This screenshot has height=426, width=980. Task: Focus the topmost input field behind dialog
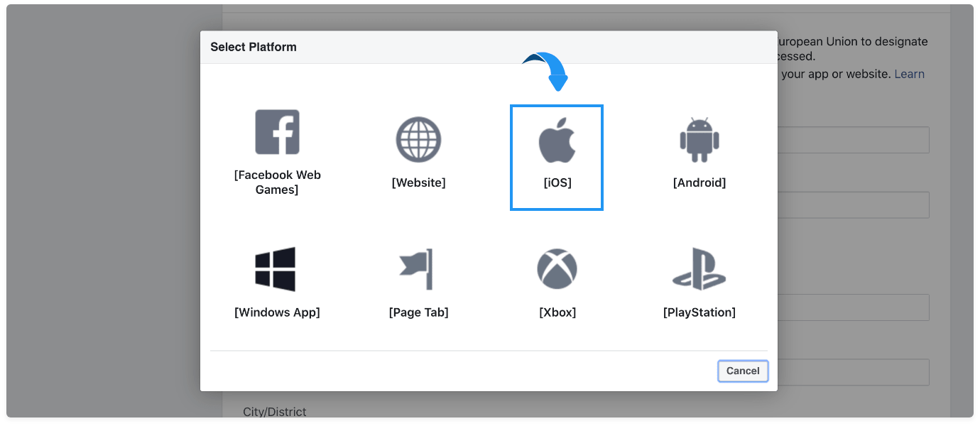(854, 140)
